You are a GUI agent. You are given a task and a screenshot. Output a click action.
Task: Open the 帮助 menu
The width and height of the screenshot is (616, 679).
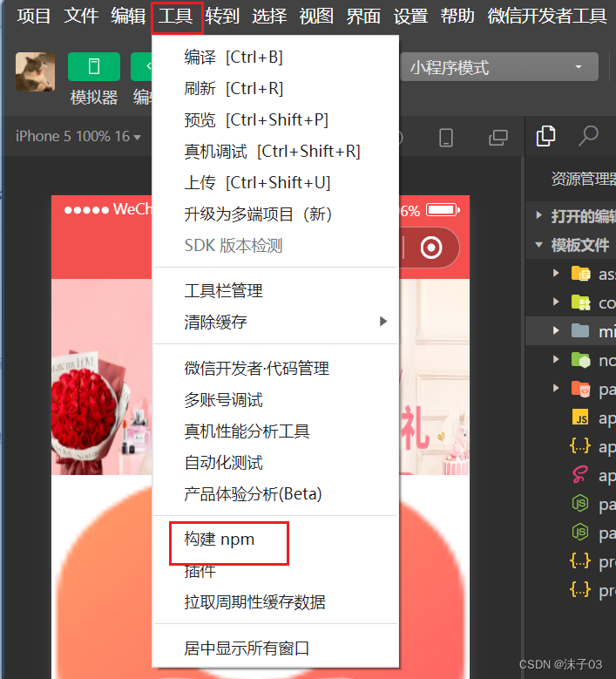[457, 17]
